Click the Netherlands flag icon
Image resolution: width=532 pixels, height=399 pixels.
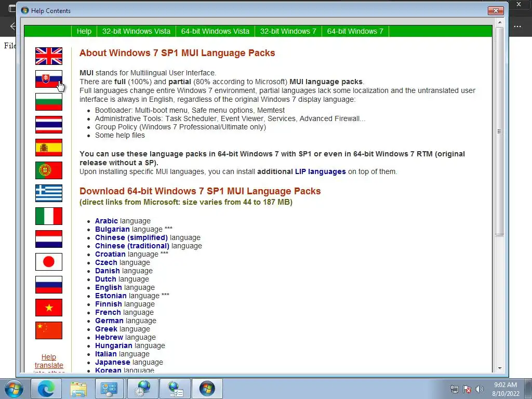coord(49,239)
